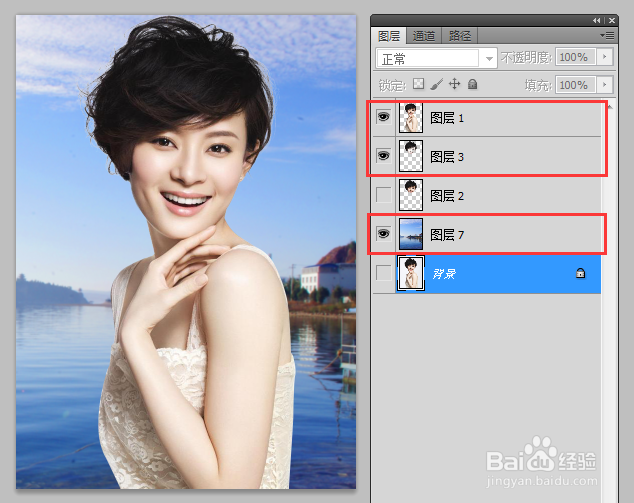The height and width of the screenshot is (503, 634).
Task: Hide 图层 3 with its eye icon
Action: coord(383,156)
